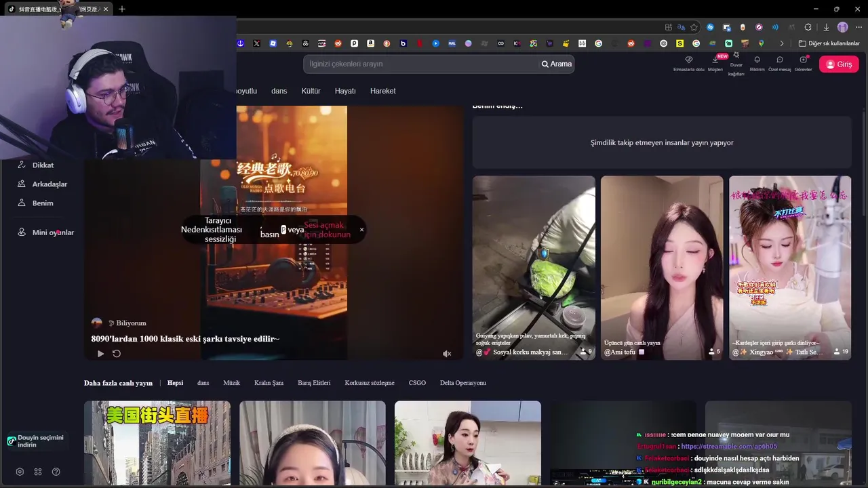Open the woman in floral dress live thumbnail

(468, 443)
